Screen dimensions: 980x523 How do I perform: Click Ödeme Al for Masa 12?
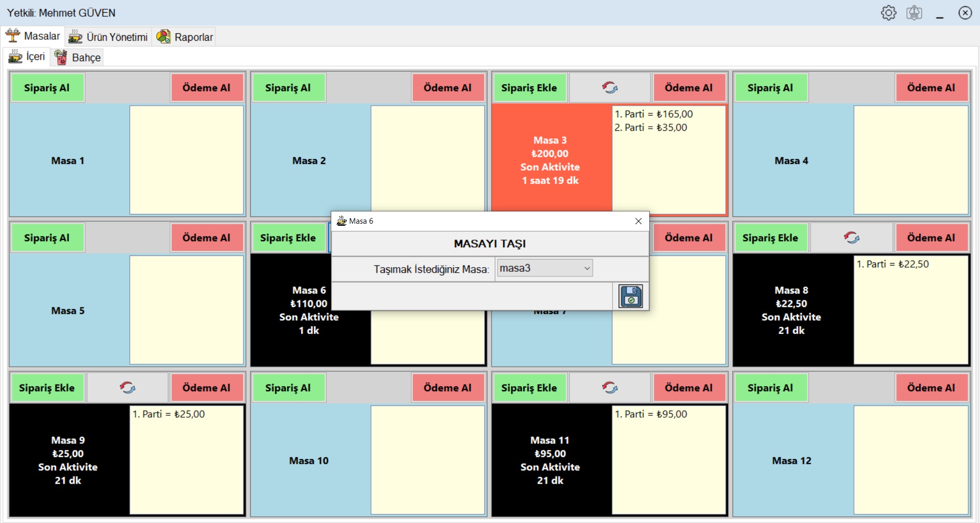click(x=930, y=388)
